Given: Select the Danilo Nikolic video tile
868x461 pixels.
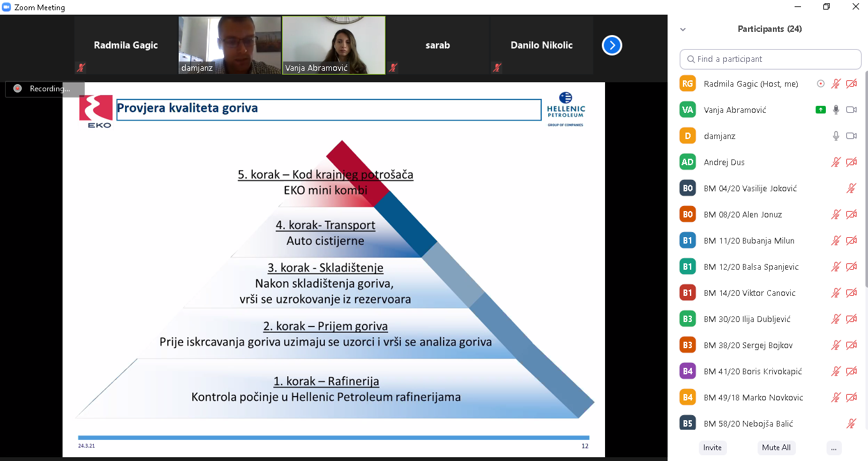Looking at the screenshot, I should tap(542, 45).
